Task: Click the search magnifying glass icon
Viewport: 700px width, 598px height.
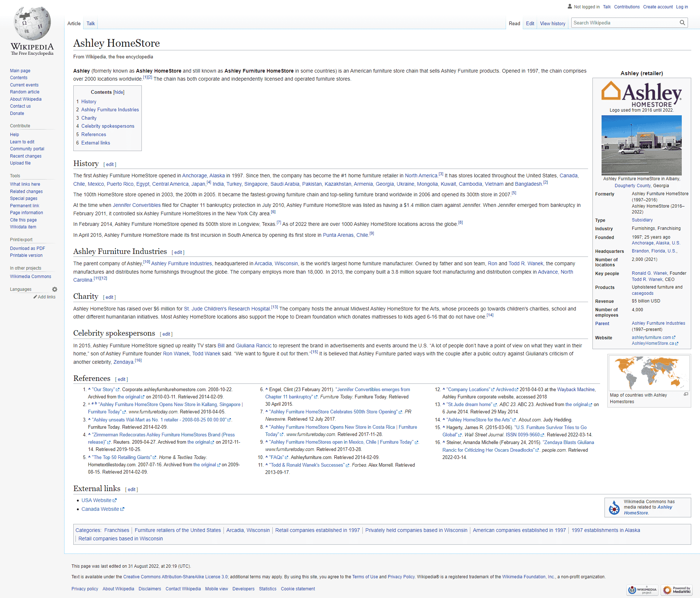Action: tap(682, 23)
